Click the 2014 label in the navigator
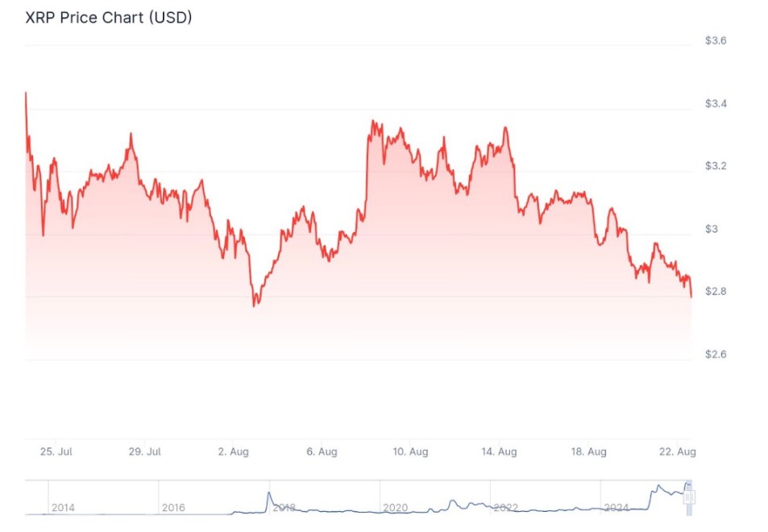Screen dimensions: 768x532 (x=63, y=508)
